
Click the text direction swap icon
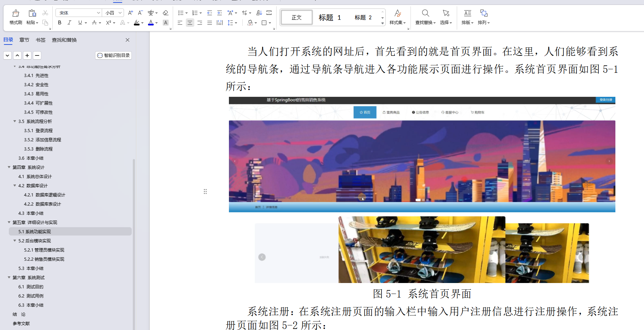pyautogui.click(x=244, y=13)
